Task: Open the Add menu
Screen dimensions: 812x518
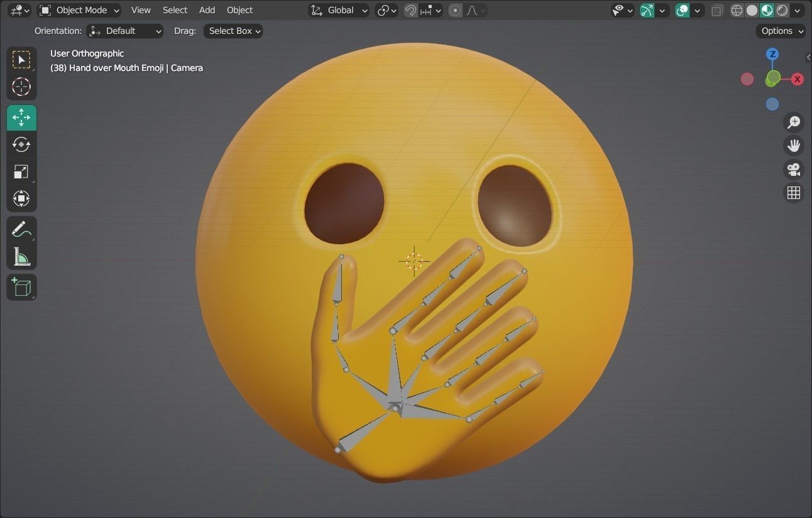Action: coord(207,10)
